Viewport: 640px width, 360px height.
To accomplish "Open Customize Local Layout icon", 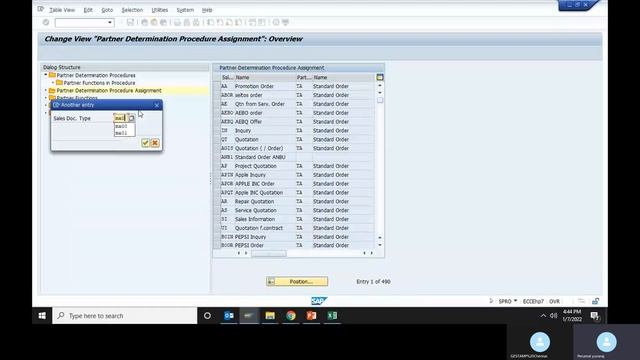I will pos(285,22).
